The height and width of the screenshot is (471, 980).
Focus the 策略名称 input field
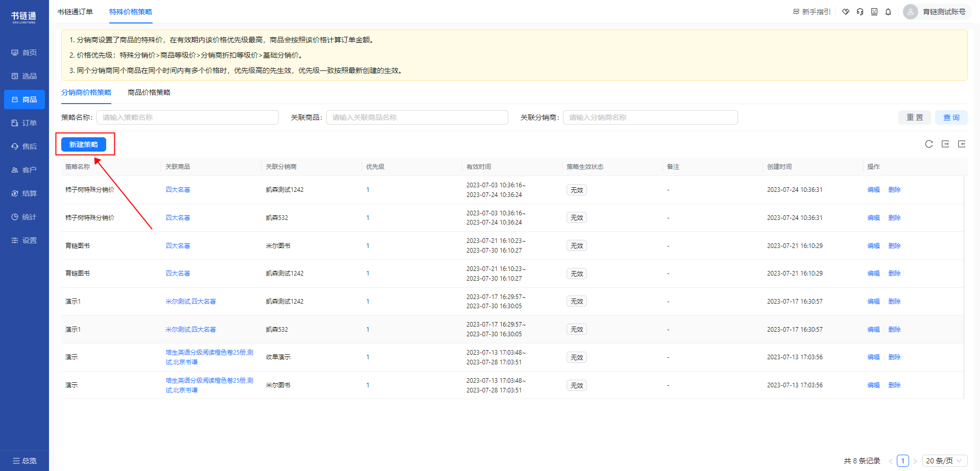[x=187, y=117]
